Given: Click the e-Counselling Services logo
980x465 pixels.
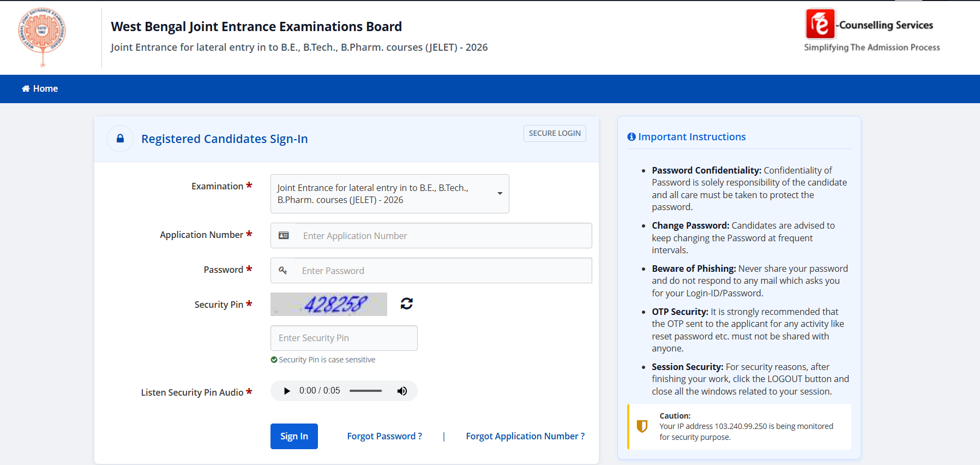Looking at the screenshot, I should pyautogui.click(x=871, y=31).
